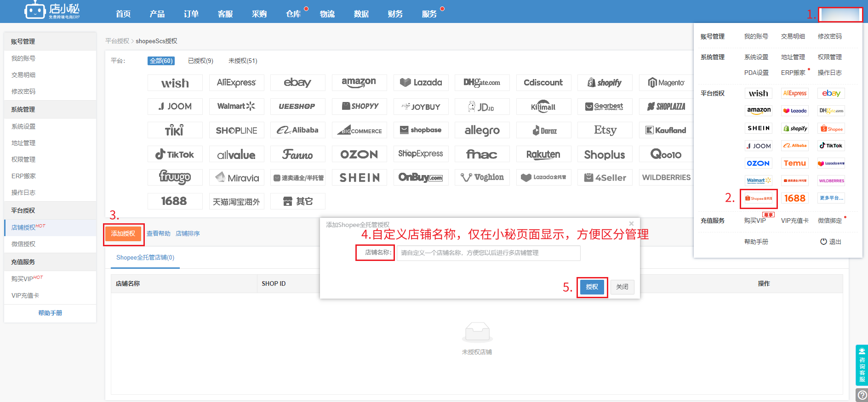Open 操作日志 in left sidebar

pyautogui.click(x=23, y=193)
